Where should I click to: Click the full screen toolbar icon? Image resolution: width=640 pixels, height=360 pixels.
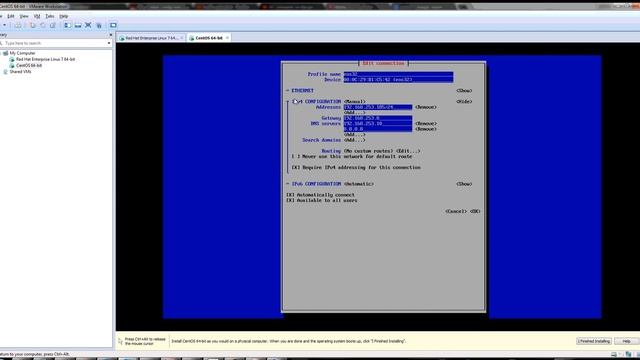(x=88, y=25)
